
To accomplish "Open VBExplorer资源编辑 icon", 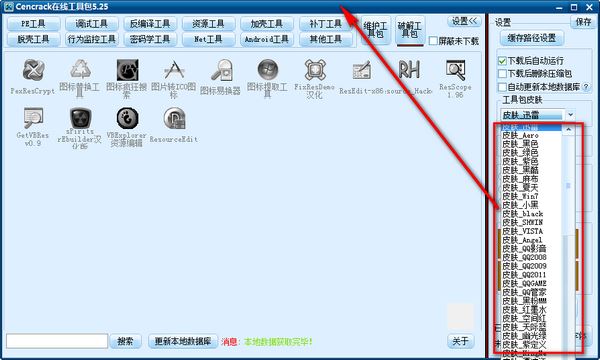I will pos(127,118).
